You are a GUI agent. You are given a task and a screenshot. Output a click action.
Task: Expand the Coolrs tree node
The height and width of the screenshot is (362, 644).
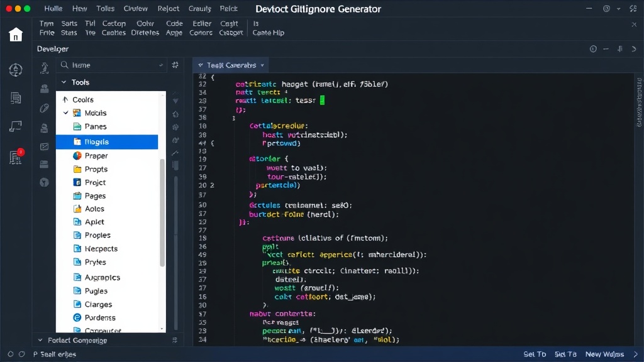tap(65, 99)
